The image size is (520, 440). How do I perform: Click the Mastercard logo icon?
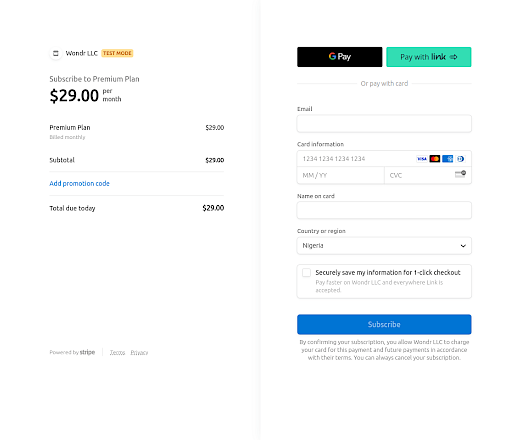click(x=435, y=159)
